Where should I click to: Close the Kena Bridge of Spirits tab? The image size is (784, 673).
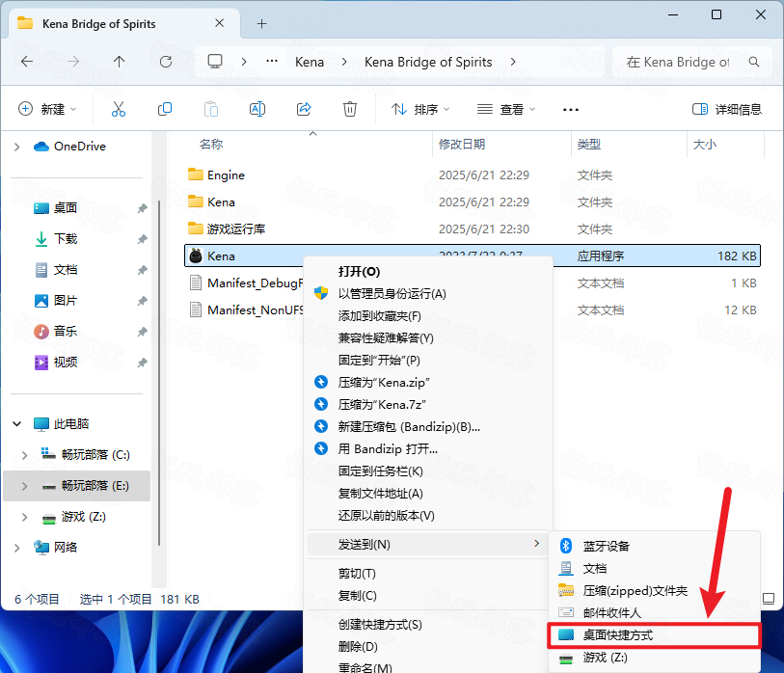[220, 23]
